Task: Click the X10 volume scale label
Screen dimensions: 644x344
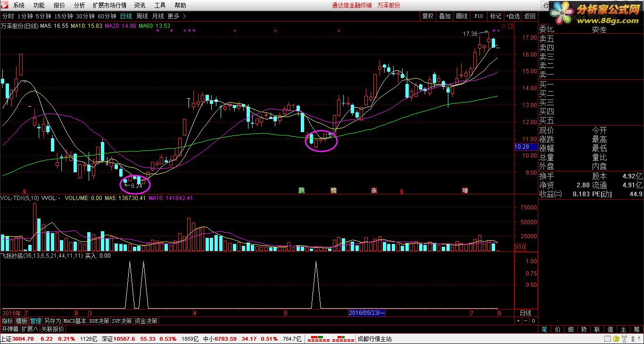Action: (520, 247)
